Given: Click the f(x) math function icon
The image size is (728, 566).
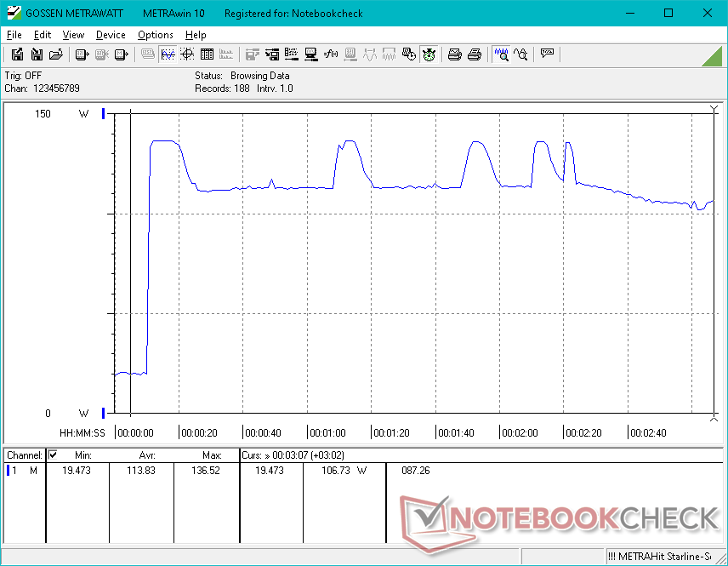Looking at the screenshot, I should [x=331, y=54].
